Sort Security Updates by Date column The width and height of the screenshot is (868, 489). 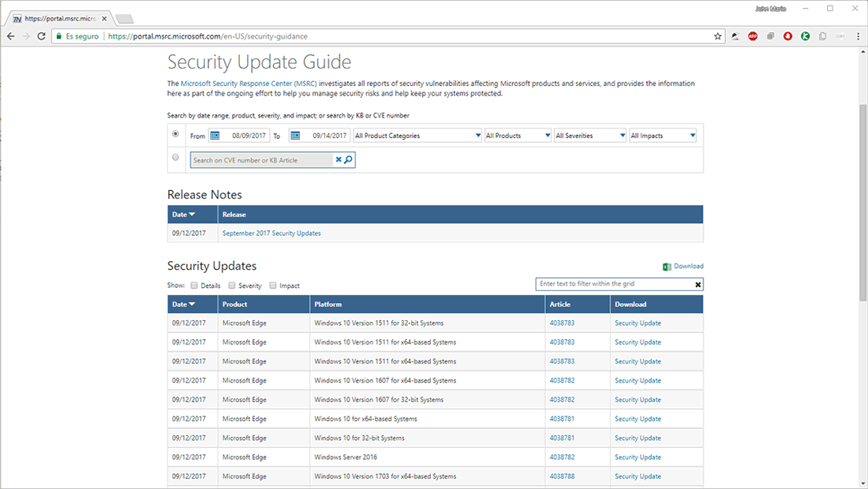click(x=192, y=304)
